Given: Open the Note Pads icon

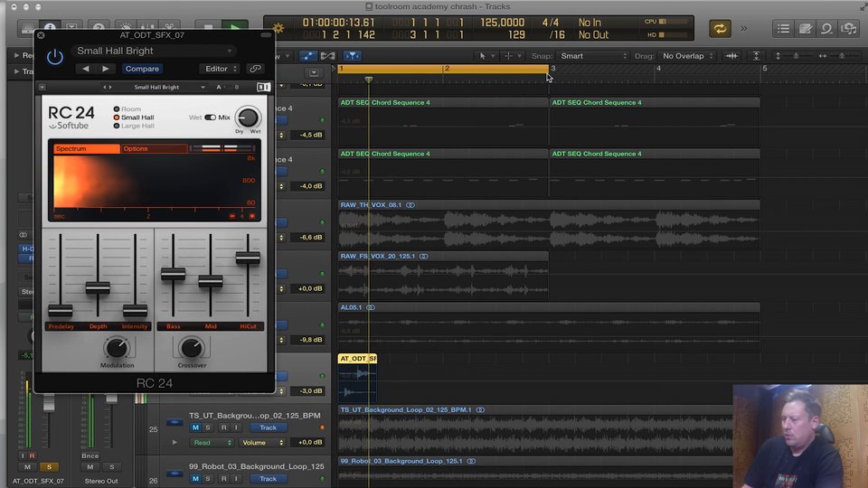Looking at the screenshot, I should coord(806,29).
